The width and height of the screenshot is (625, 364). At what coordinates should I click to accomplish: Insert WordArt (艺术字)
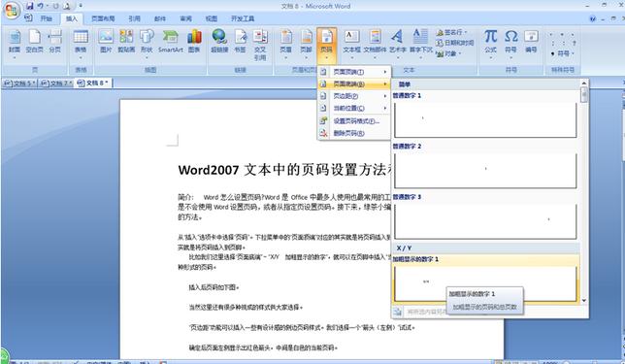[397, 44]
